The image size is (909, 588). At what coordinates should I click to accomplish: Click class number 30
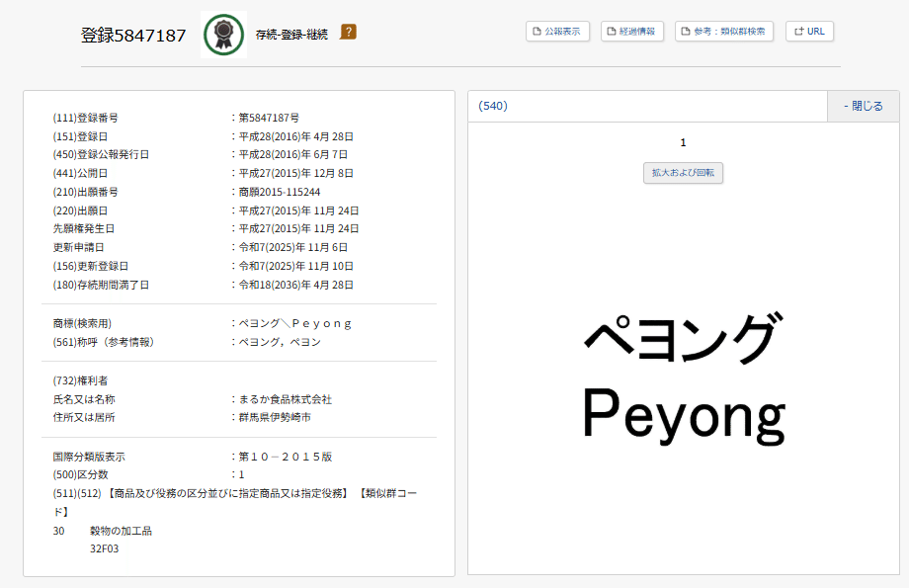pos(58,531)
